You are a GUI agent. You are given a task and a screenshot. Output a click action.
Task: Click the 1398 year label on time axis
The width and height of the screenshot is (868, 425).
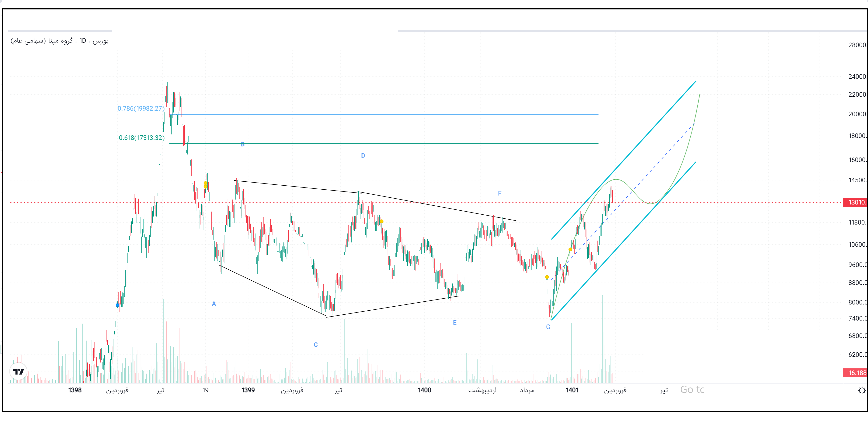(x=75, y=390)
